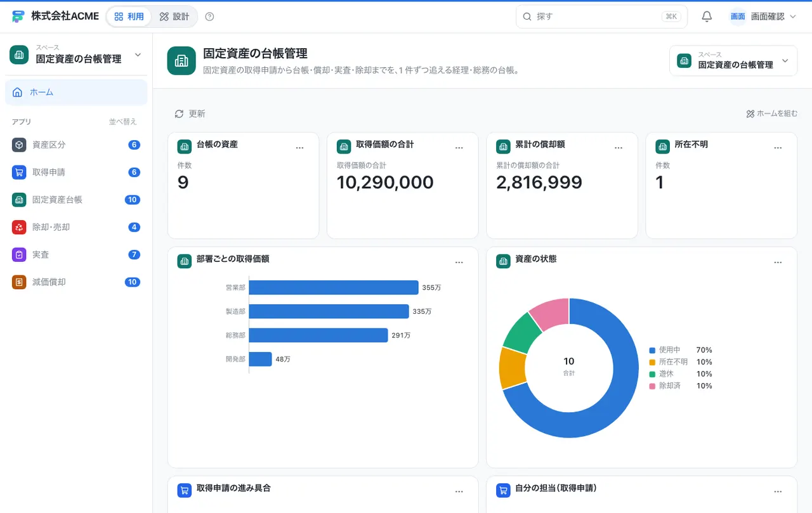
Task: Click the 固定資産台帳 building icon in sidebar
Action: pos(19,200)
